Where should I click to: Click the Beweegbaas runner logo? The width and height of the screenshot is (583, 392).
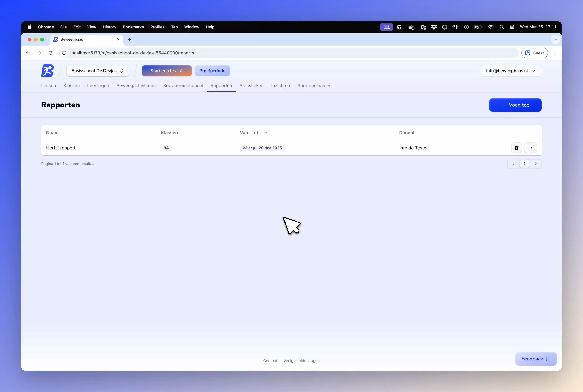click(47, 71)
